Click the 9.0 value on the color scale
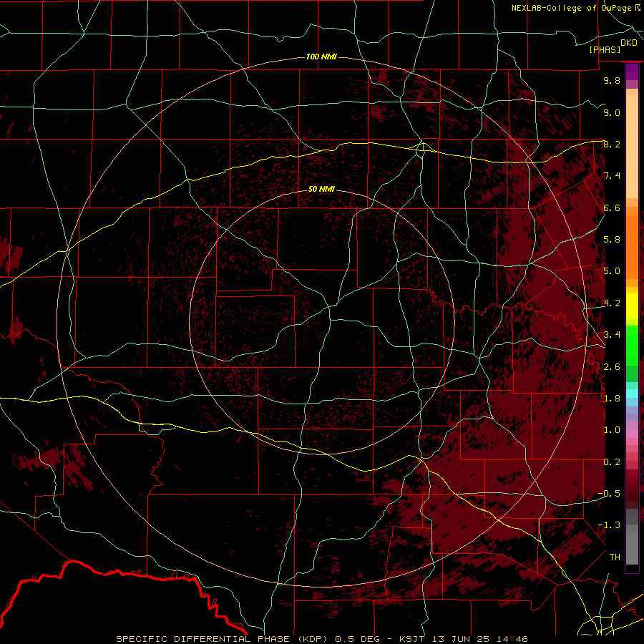Image resolution: width=644 pixels, height=644 pixels. [612, 112]
